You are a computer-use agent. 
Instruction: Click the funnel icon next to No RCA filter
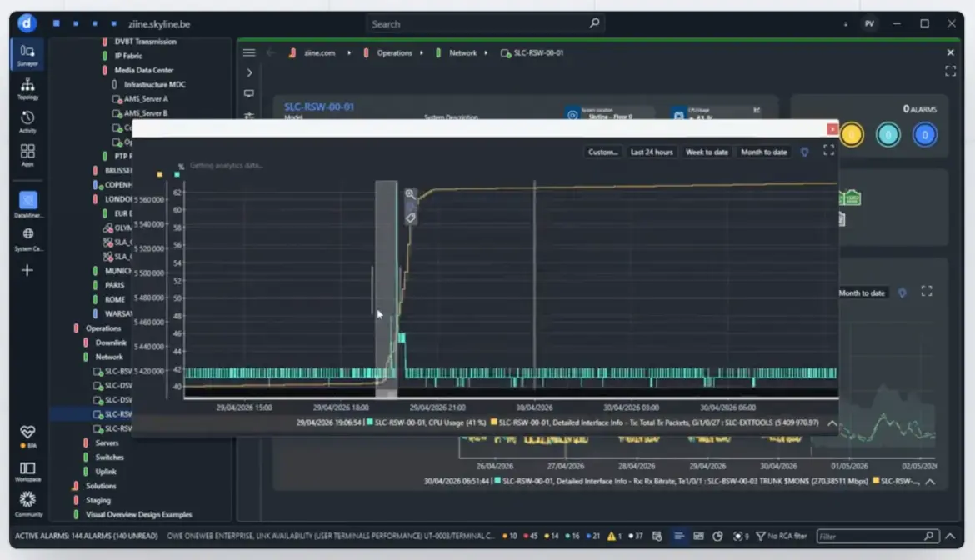(x=760, y=537)
